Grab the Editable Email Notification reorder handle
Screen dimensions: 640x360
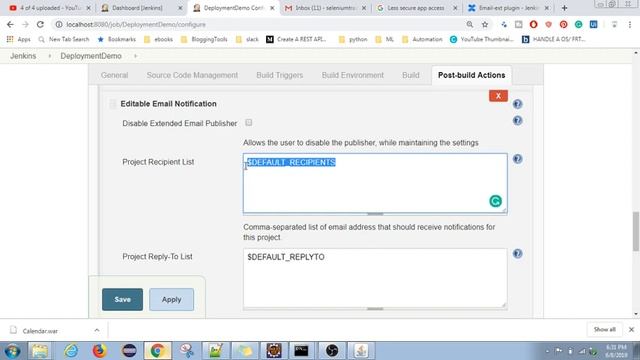click(x=113, y=104)
